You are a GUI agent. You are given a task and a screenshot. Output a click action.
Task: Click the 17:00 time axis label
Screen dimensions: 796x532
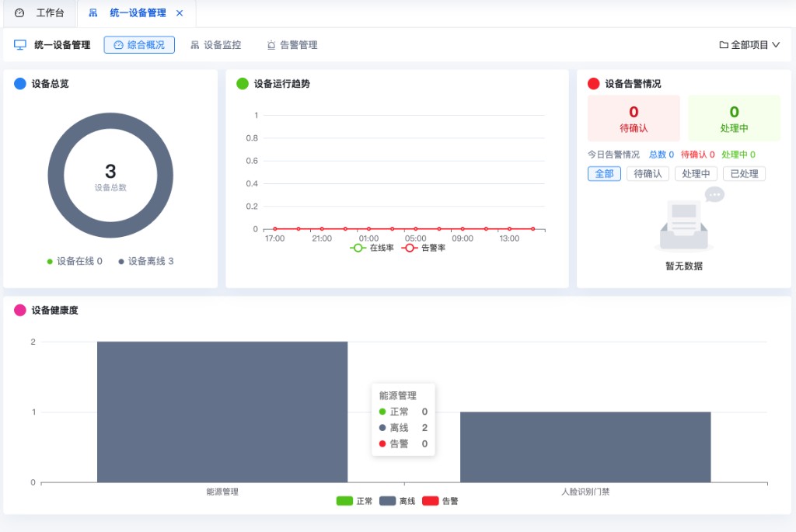click(274, 238)
